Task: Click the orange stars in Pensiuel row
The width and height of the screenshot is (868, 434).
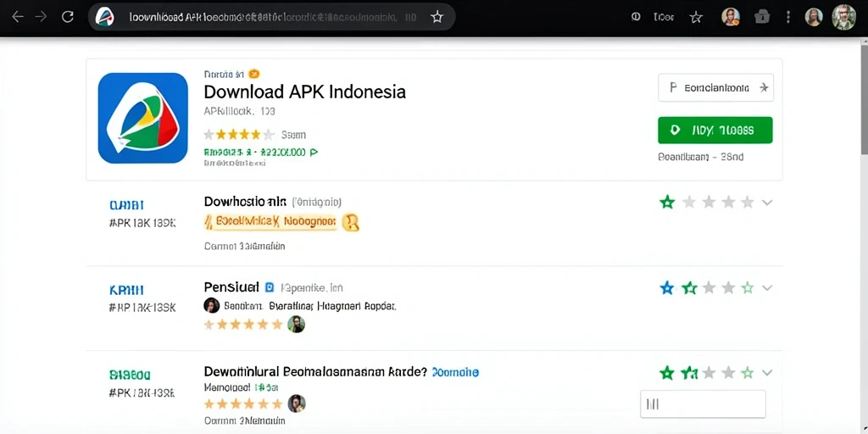Action: click(243, 325)
